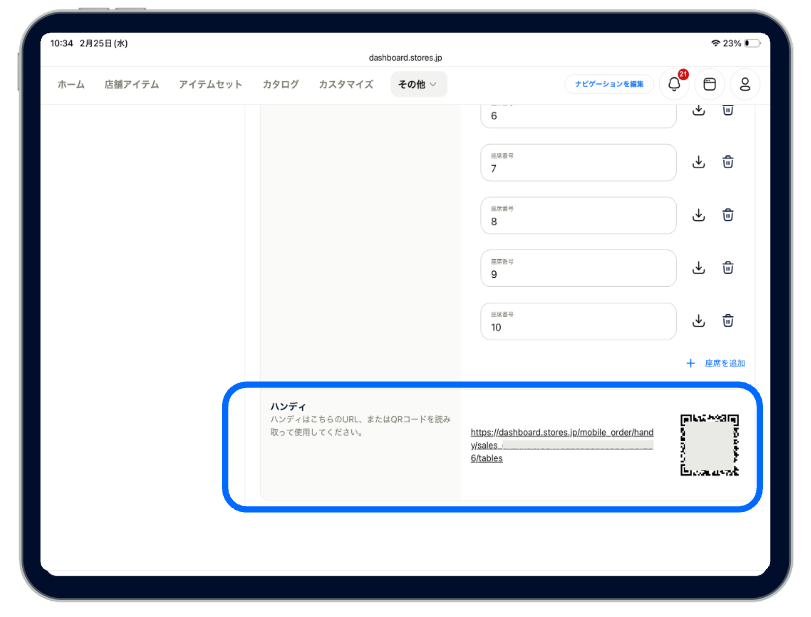This screenshot has height=617, width=811.
Task: Click 座席を追加 to add a seat
Action: tap(716, 363)
